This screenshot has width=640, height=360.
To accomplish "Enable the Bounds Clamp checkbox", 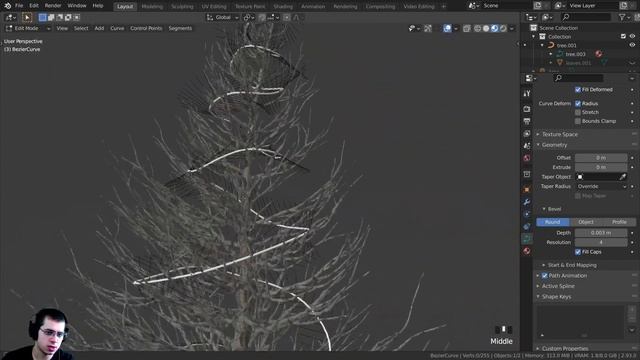I will (x=578, y=121).
